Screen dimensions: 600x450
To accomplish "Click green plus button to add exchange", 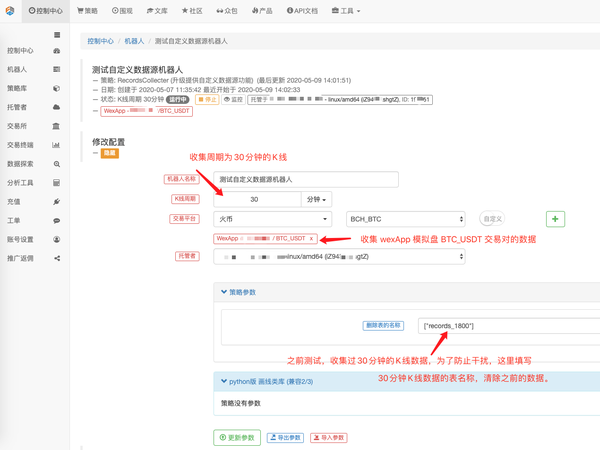I will click(555, 219).
